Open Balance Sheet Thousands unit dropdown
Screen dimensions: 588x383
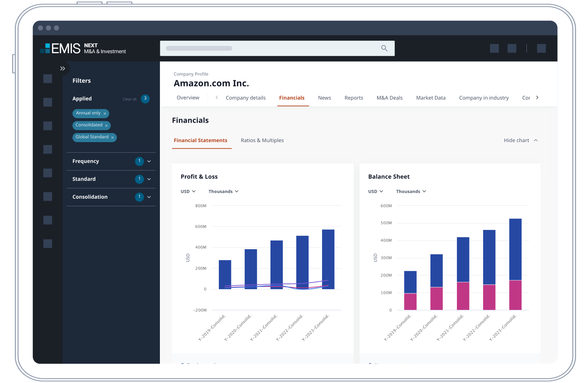411,191
